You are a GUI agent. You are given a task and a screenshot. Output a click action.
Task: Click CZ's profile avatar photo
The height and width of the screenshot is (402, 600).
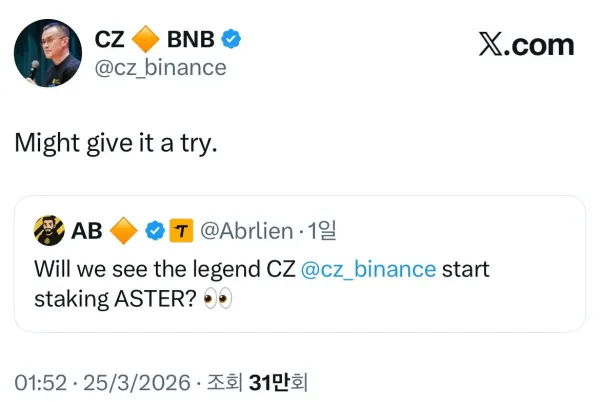click(x=46, y=53)
